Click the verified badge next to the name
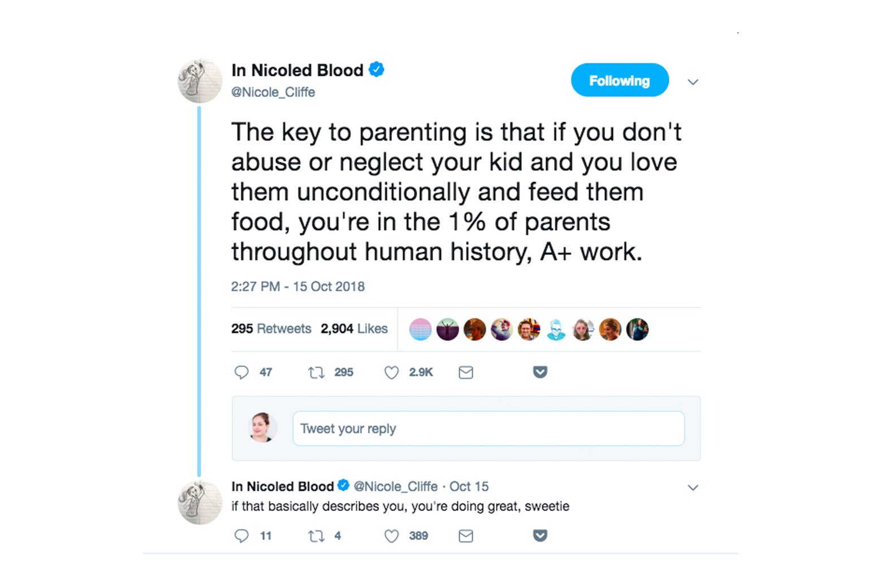The width and height of the screenshot is (882, 588). 376,69
